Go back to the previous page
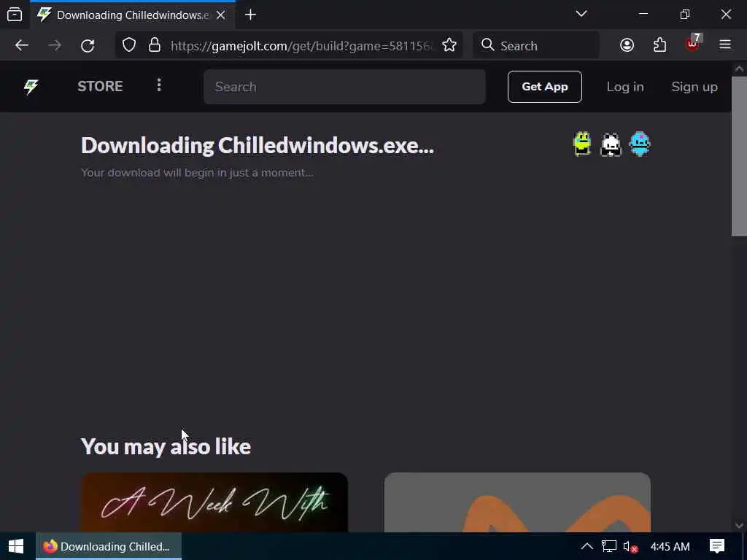The width and height of the screenshot is (747, 560). [x=22, y=45]
